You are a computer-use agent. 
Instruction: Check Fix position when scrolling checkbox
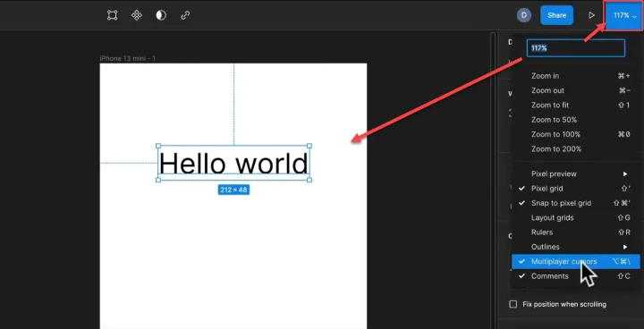[x=513, y=304]
